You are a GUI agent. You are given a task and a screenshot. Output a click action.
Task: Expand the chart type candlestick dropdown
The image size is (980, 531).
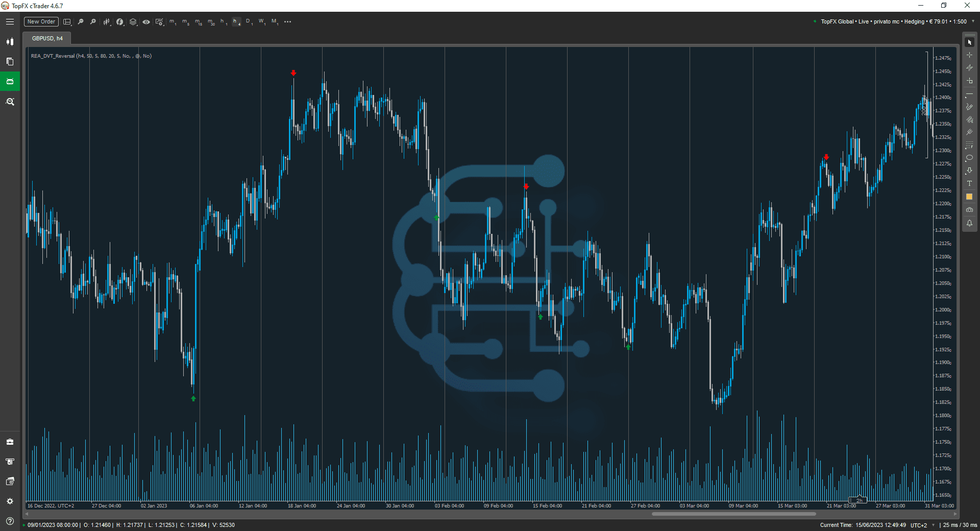(x=106, y=22)
